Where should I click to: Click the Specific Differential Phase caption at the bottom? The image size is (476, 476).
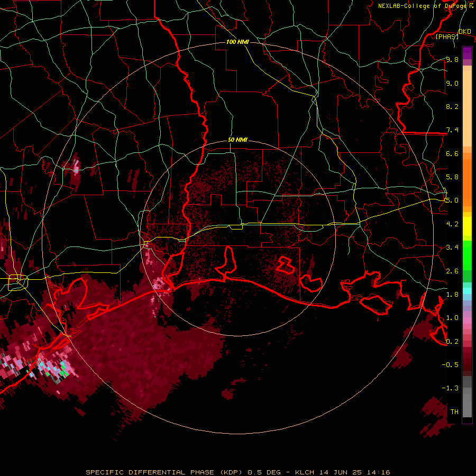[x=237, y=472]
